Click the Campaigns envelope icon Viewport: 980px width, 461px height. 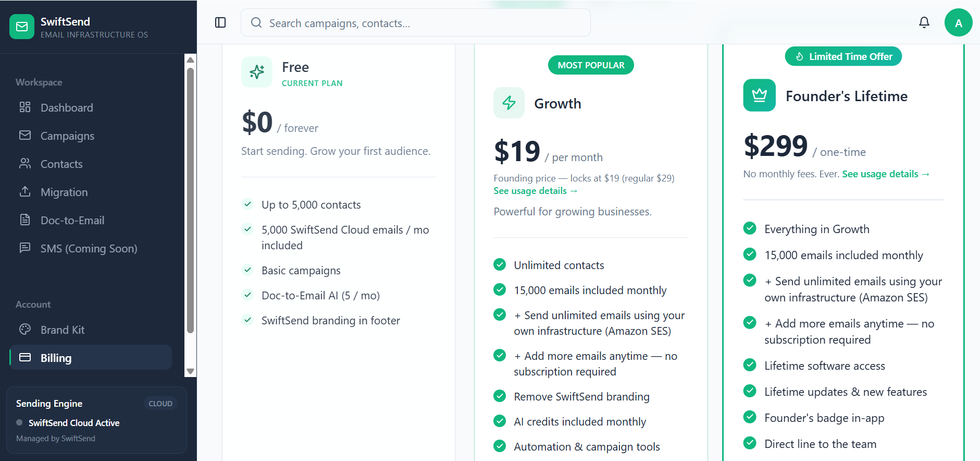click(x=25, y=135)
